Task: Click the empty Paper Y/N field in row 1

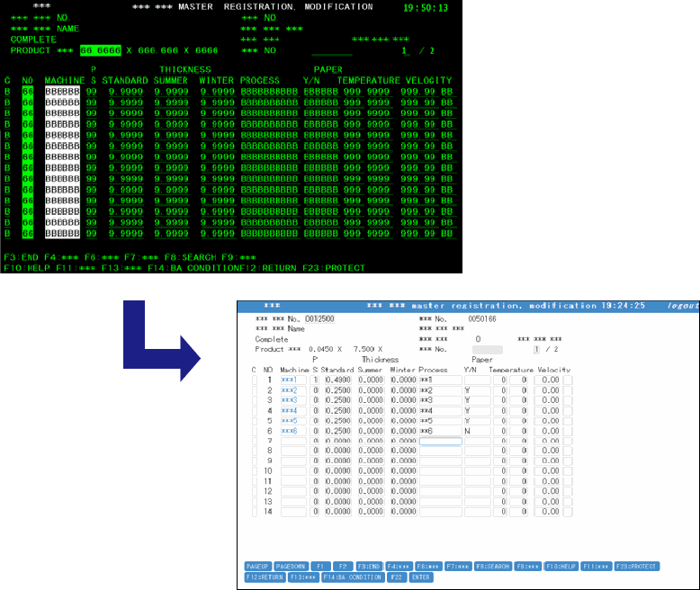Action: point(478,380)
